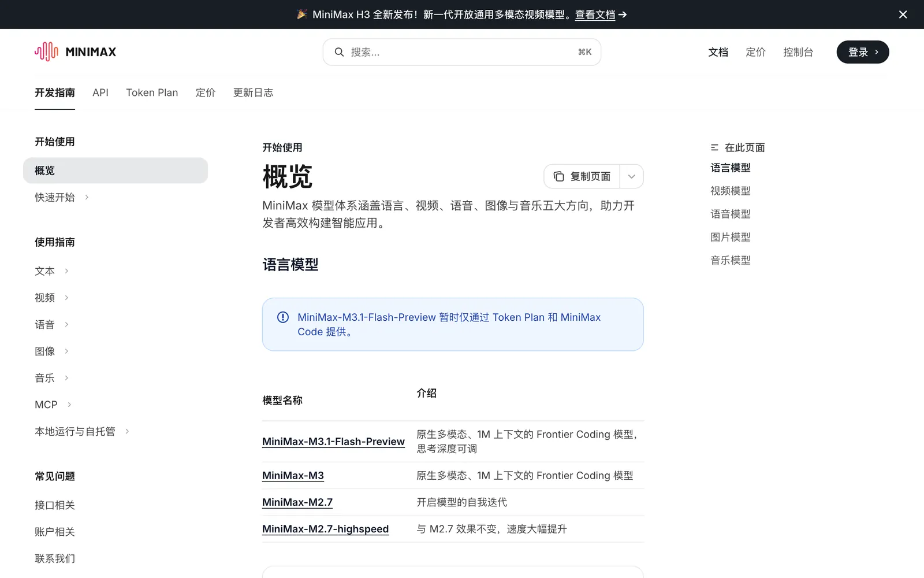Click the ⌘K shortcut hint
The image size is (924, 578).
coord(584,52)
